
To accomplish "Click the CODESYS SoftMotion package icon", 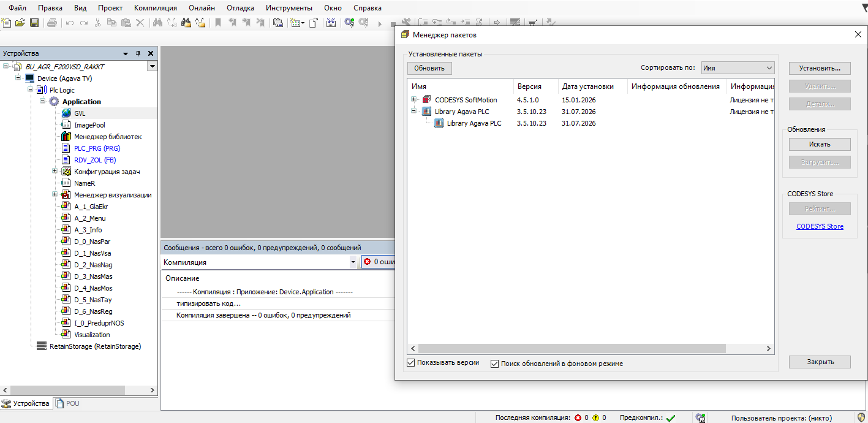I will [x=426, y=100].
